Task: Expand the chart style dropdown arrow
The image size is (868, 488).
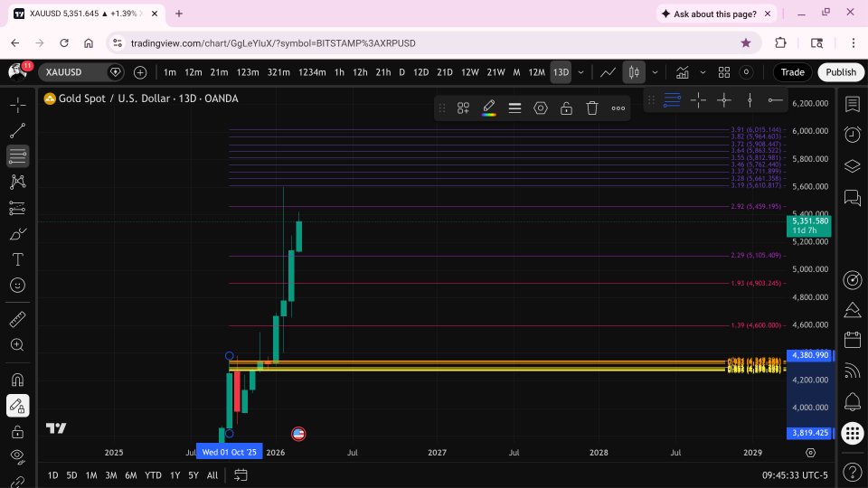Action: pyautogui.click(x=655, y=72)
